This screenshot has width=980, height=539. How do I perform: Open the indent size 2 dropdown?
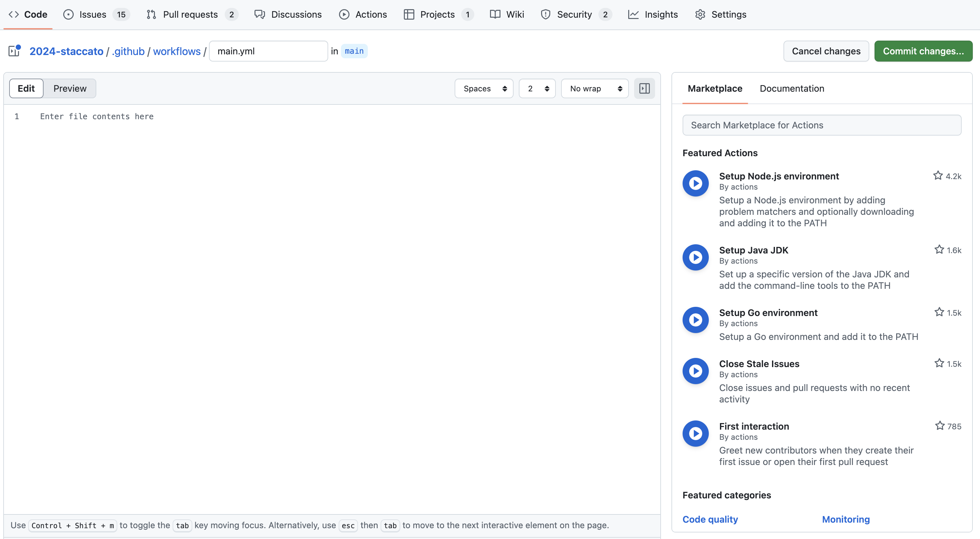coord(537,89)
